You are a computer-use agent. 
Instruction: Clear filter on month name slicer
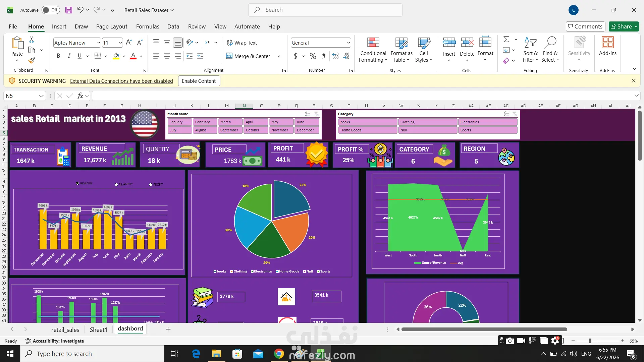point(316,114)
